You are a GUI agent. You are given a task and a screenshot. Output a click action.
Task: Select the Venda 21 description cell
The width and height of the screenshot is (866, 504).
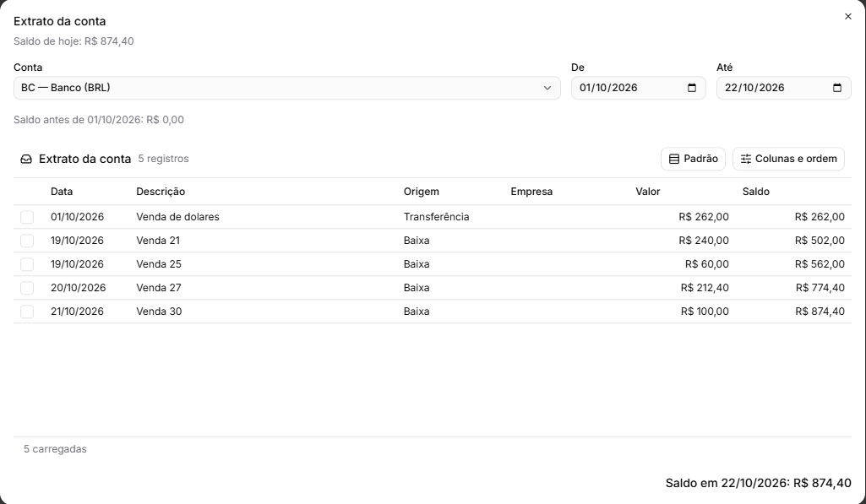click(x=158, y=241)
